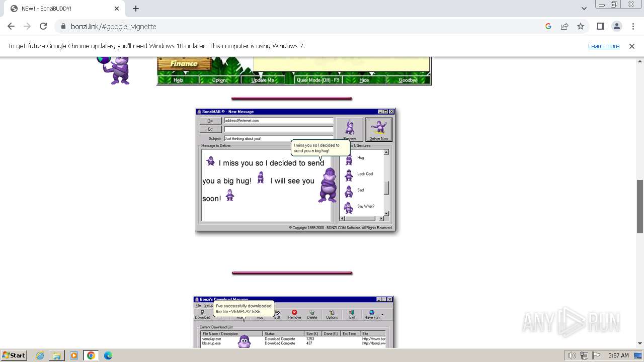Click the Show Desktop button

[639, 355]
